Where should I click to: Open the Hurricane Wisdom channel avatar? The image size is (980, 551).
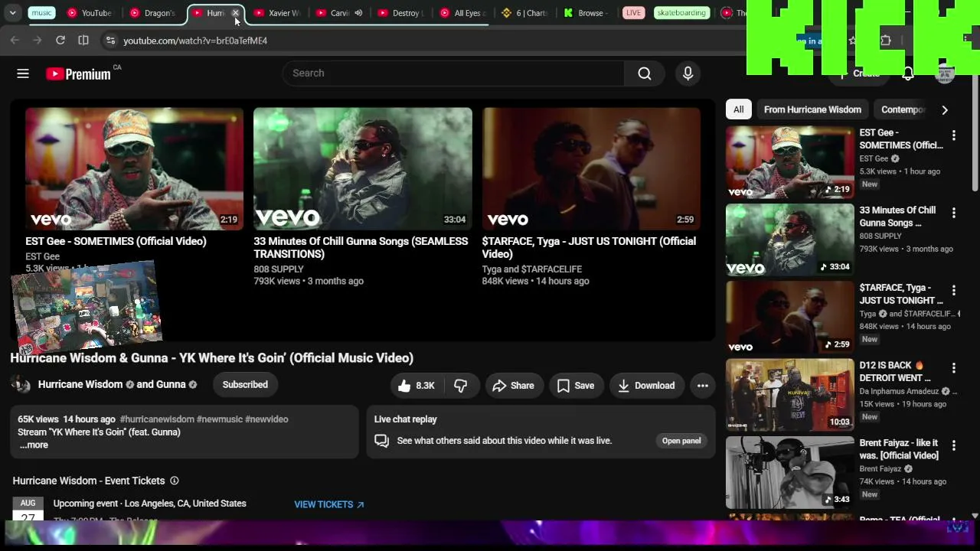tap(21, 385)
